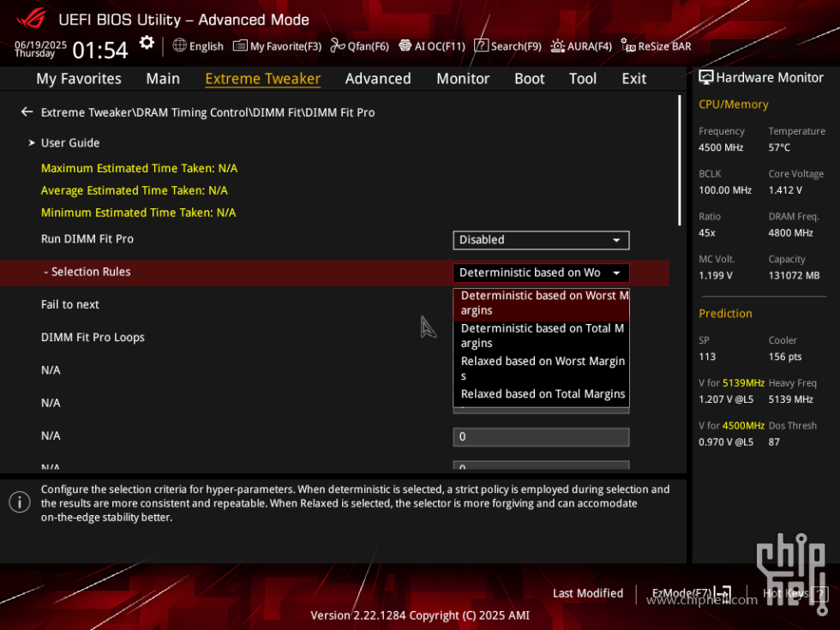Viewport: 840px width, 630px height.
Task: Click the My Favorite(F3) label
Action: coord(285,46)
